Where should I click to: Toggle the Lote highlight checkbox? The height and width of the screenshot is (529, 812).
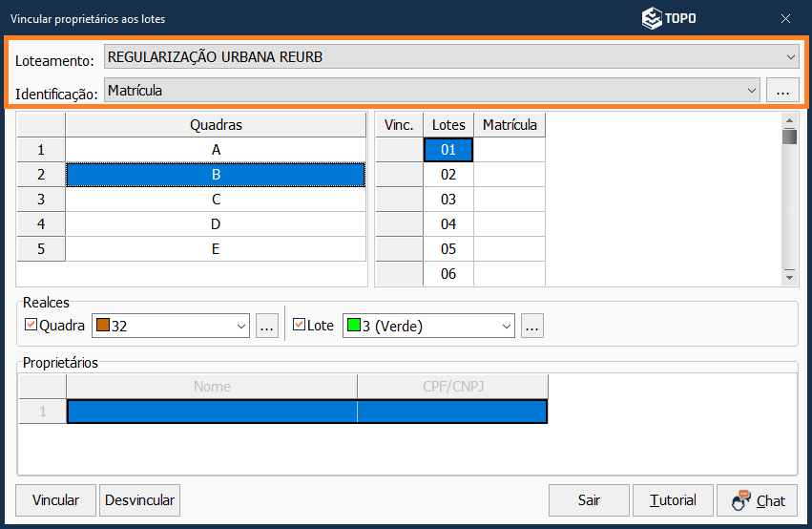pyautogui.click(x=299, y=326)
